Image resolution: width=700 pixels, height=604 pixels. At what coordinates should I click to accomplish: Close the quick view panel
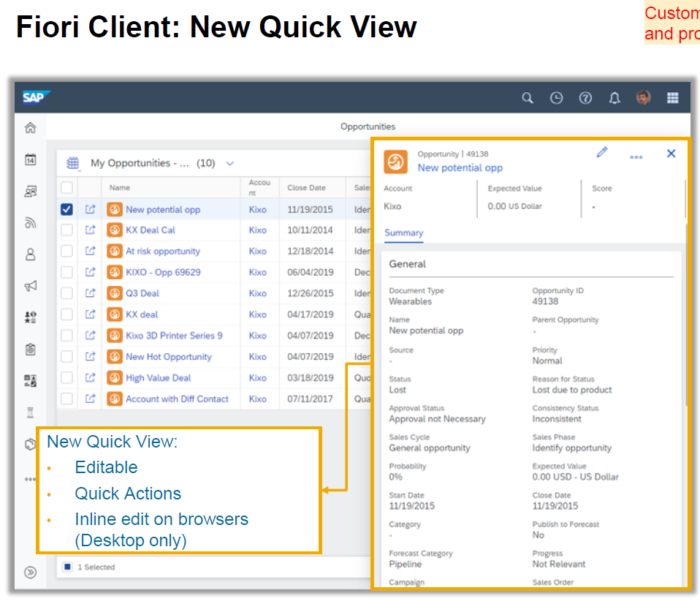pyautogui.click(x=671, y=154)
